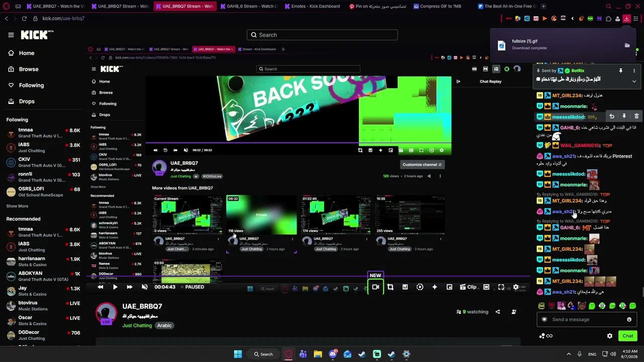Open UAE_BRBQ7 channel avatar
The image size is (644, 362).
click(106, 314)
